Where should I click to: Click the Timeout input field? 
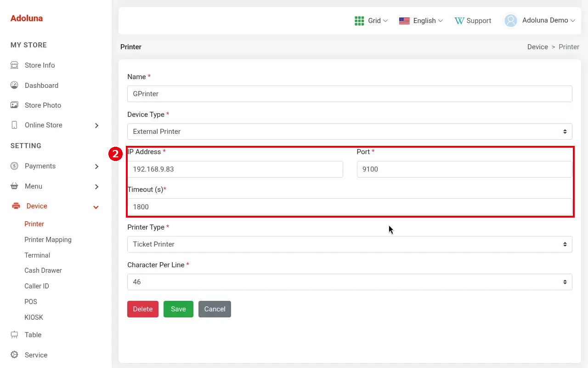tap(350, 207)
